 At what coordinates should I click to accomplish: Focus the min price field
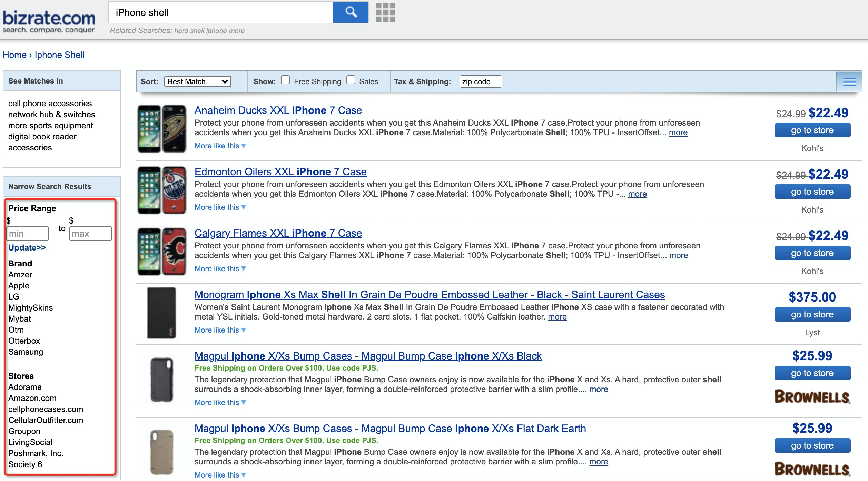coord(28,234)
